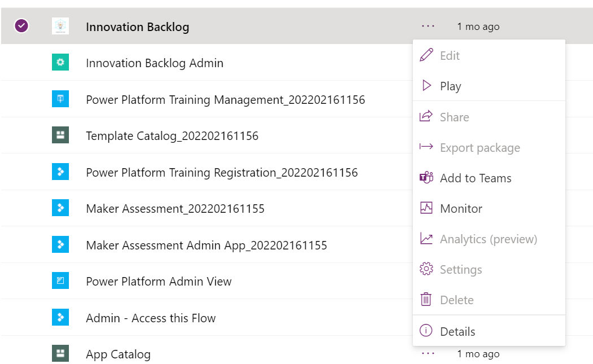Click the Admin - Access this Flow icon
This screenshot has width=593, height=364.
tap(60, 318)
